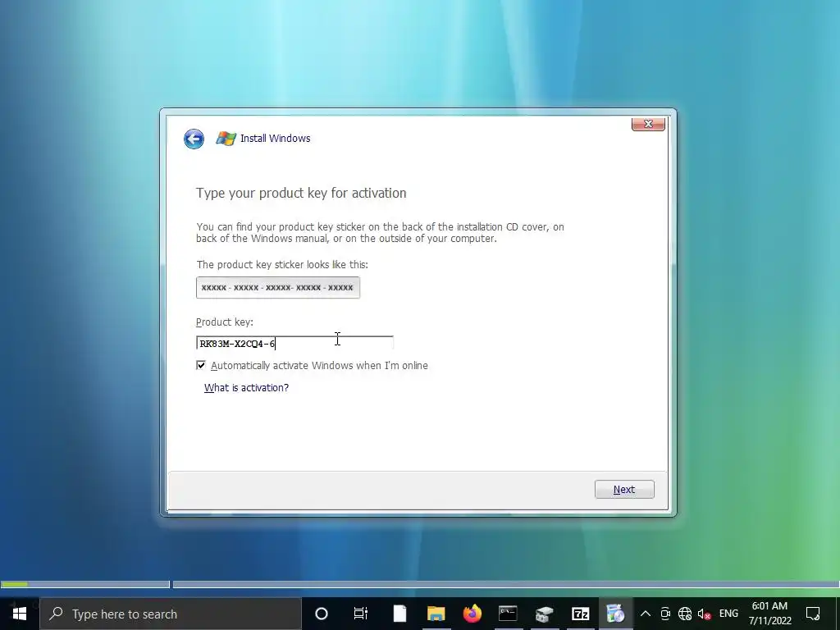Click the 'Type your product key for activation' heading
Image resolution: width=840 pixels, height=630 pixels.
301,193
